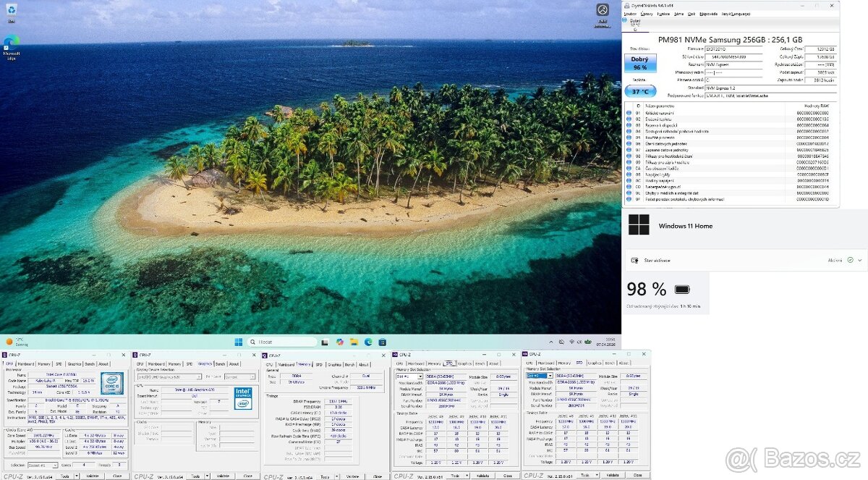
Task: Open the weather widget on the taskbar
Action: (16, 342)
